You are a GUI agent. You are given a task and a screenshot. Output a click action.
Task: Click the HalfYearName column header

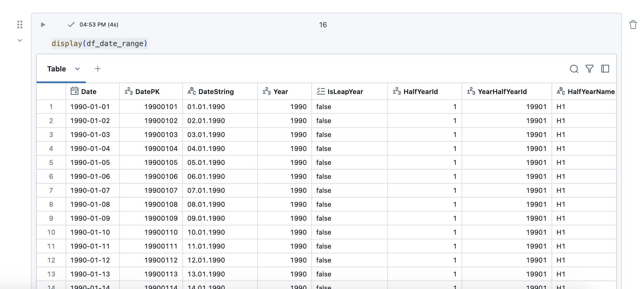[x=591, y=91]
